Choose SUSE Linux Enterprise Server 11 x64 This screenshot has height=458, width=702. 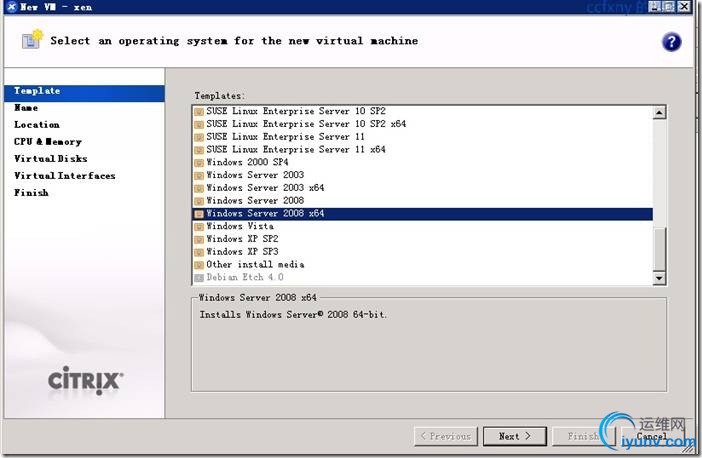[295, 150]
